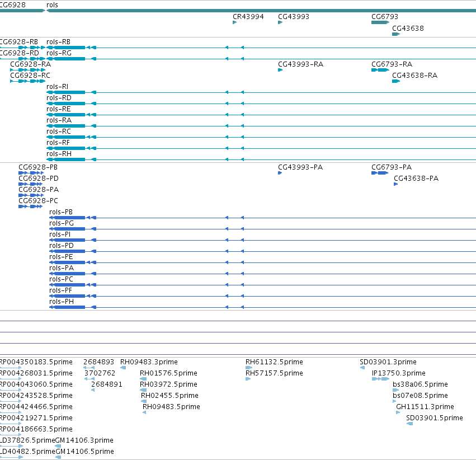
Task: Click the CG43993-RA transcript label
Action: pyautogui.click(x=300, y=64)
